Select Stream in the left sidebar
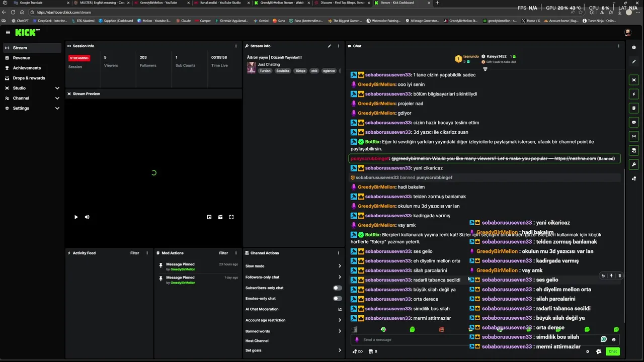The width and height of the screenshot is (644, 362). [32, 48]
